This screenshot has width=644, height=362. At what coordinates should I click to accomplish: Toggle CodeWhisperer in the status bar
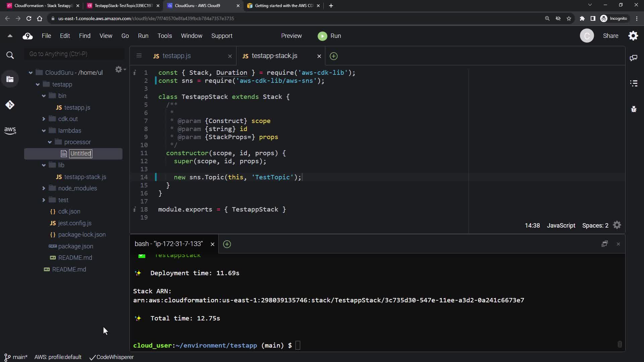112,357
